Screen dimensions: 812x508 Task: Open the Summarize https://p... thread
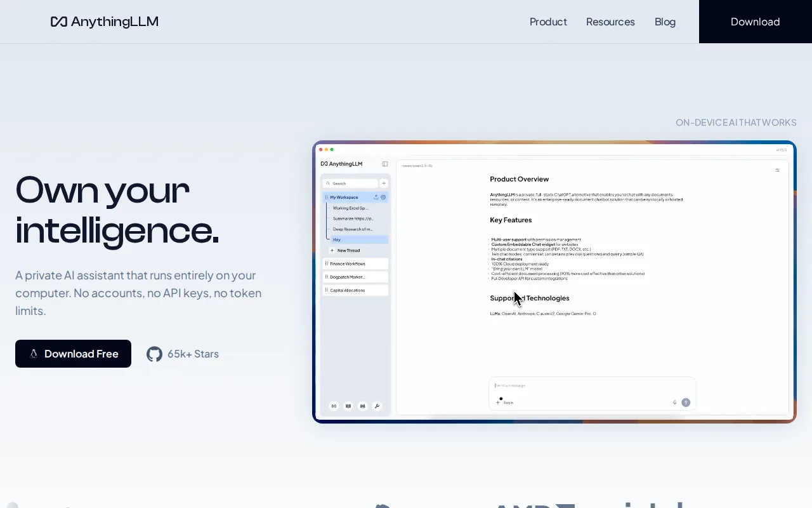point(353,218)
